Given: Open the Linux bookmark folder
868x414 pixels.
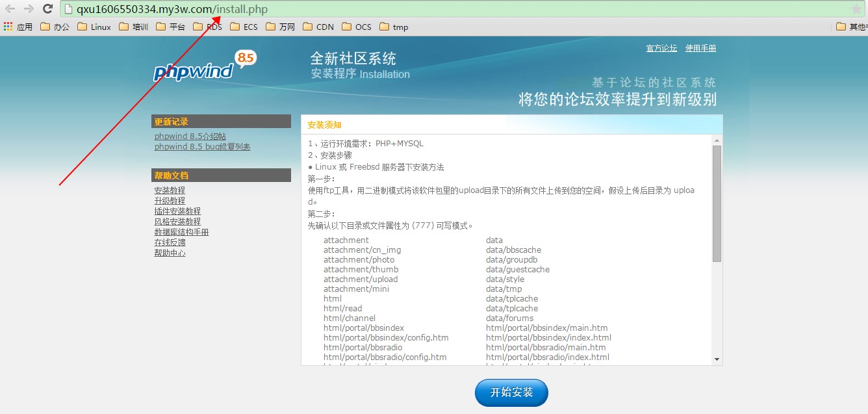Looking at the screenshot, I should (94, 27).
